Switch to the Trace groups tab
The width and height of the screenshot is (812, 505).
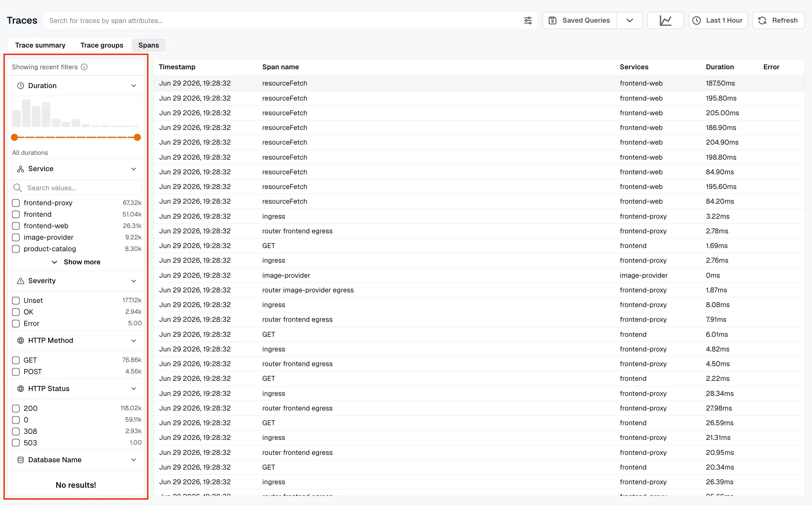tap(102, 45)
